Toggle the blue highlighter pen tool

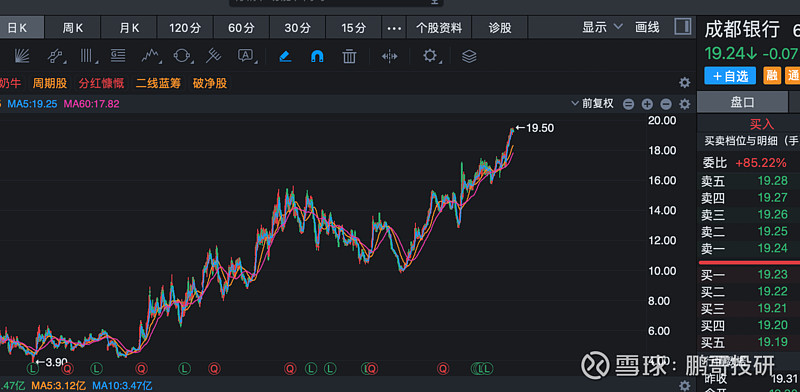(285, 56)
